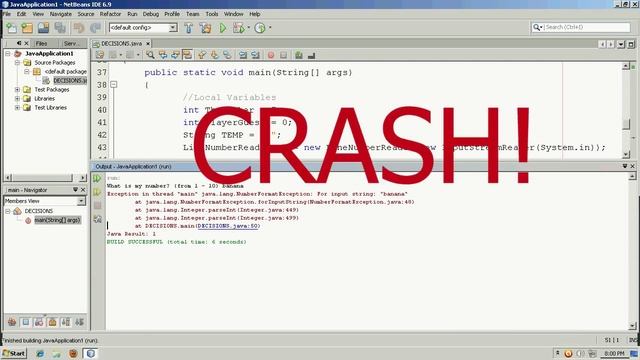Click Previous Bookmark editor icon

(x=202, y=55)
